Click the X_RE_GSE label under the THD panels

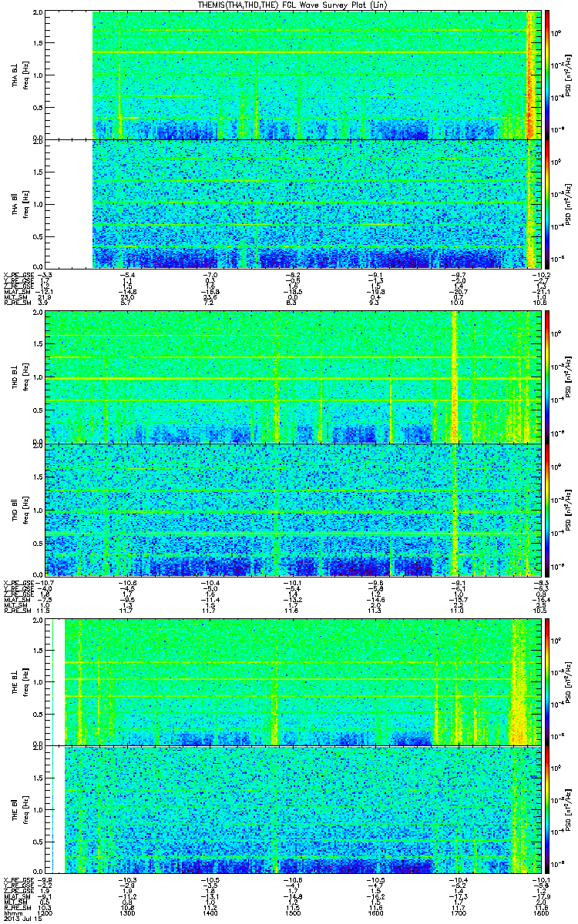[17, 581]
